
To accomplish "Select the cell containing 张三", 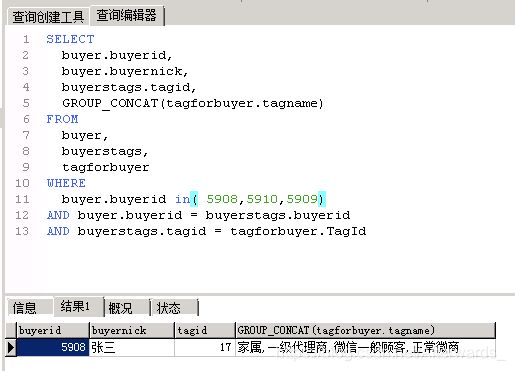I will pos(132,347).
